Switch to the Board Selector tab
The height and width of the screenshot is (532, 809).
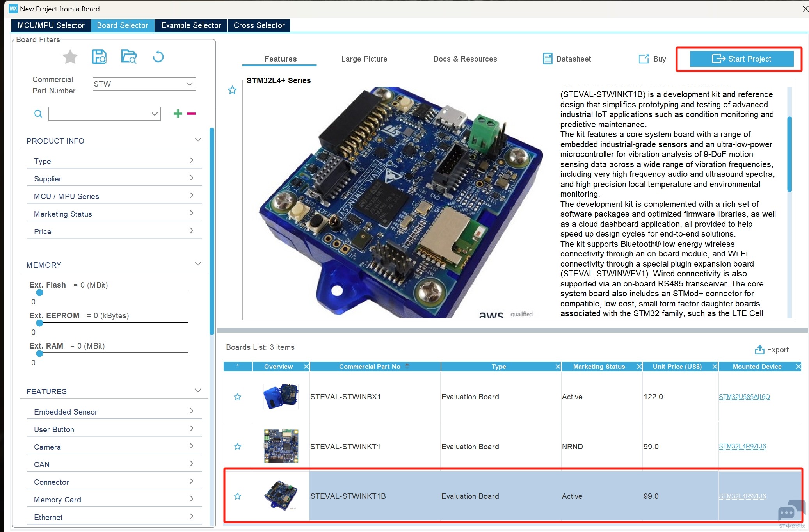coord(123,25)
